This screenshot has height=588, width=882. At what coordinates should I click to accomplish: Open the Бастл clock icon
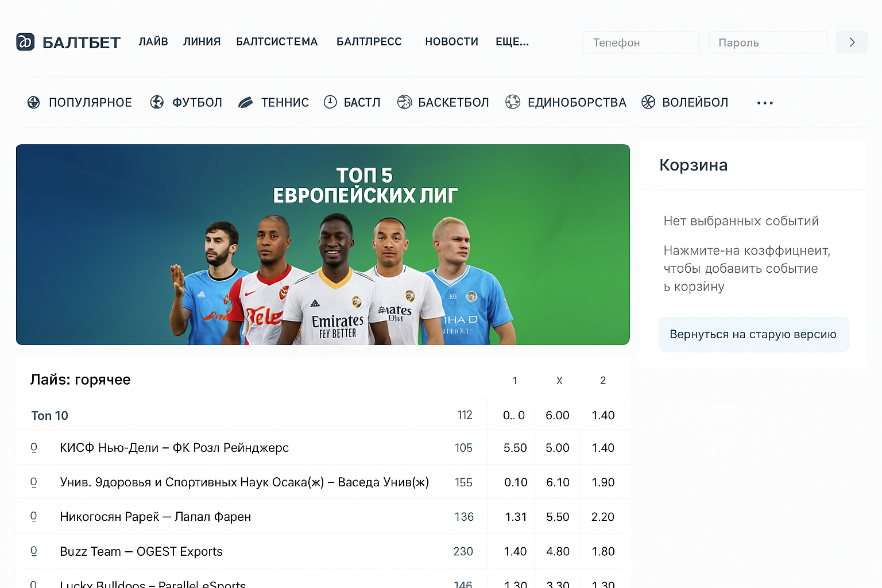330,102
